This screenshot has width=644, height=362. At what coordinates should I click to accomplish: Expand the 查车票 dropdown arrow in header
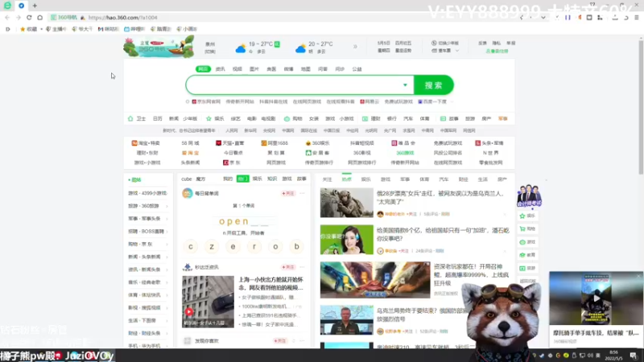457,51
